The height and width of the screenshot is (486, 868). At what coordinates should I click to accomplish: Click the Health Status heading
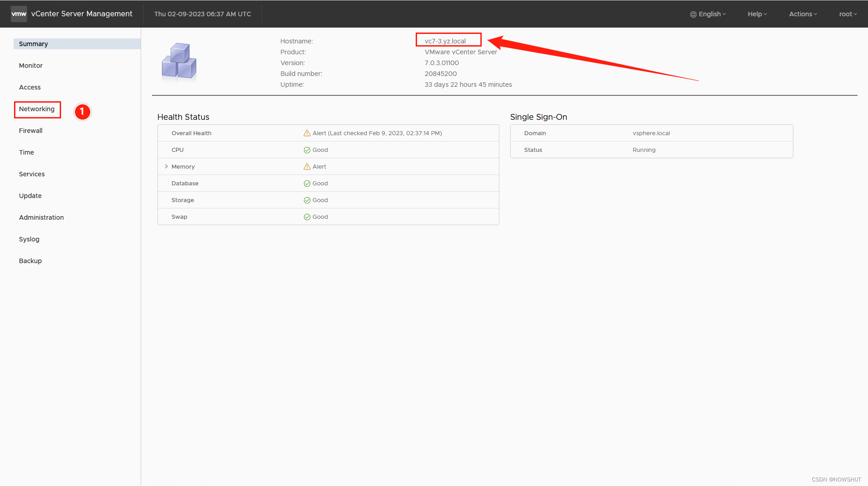click(183, 117)
